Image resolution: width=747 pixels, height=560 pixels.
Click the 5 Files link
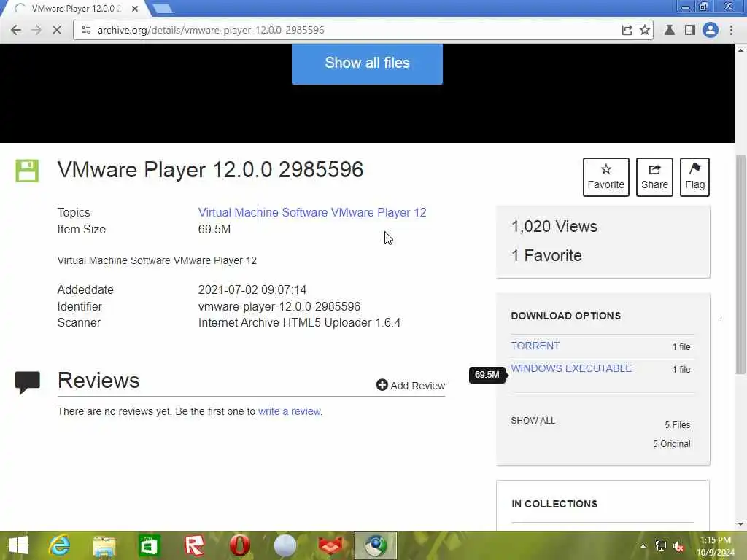tap(678, 425)
